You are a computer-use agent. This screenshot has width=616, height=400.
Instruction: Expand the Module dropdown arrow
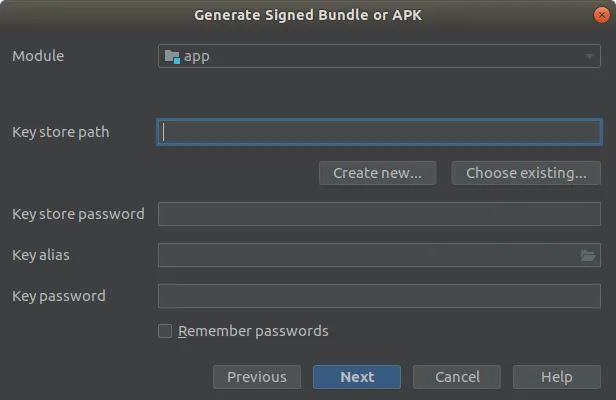pyautogui.click(x=590, y=56)
